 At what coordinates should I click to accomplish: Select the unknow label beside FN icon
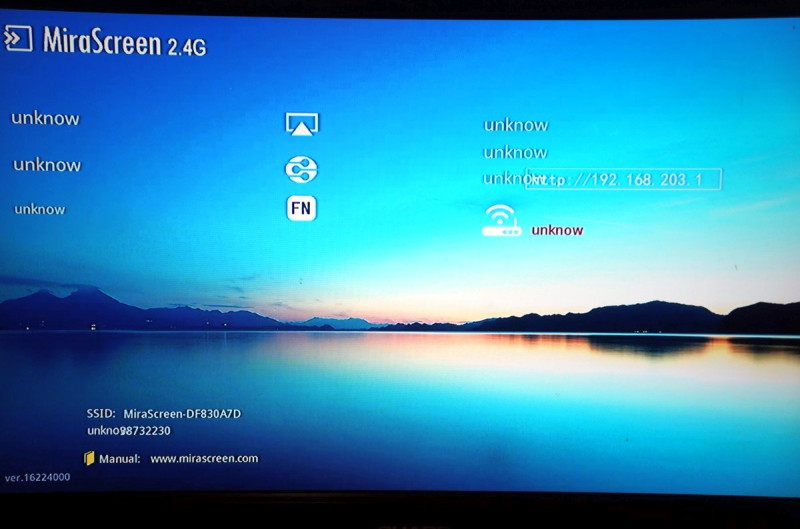40,209
